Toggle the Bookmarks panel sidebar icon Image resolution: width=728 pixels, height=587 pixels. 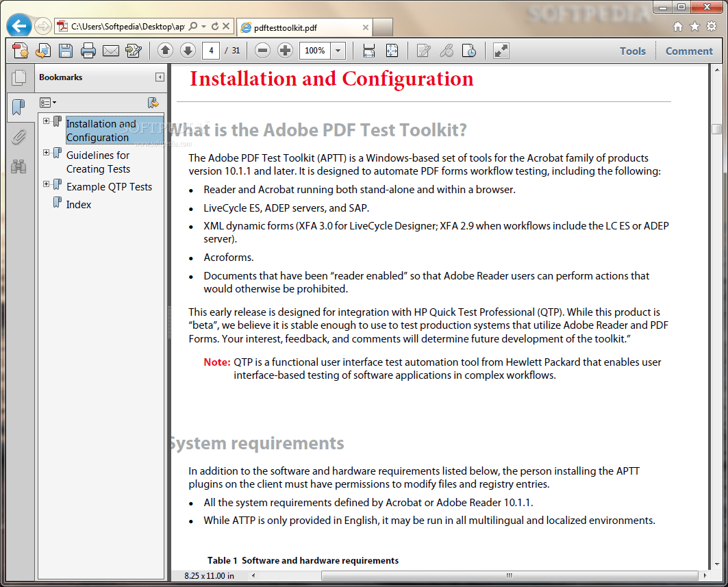click(x=19, y=107)
